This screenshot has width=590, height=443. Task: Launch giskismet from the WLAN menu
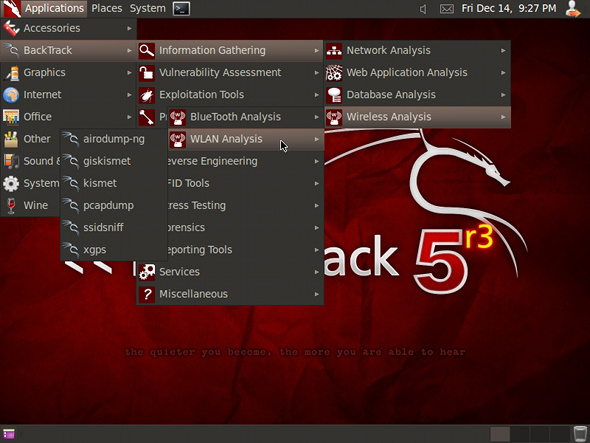click(x=114, y=161)
